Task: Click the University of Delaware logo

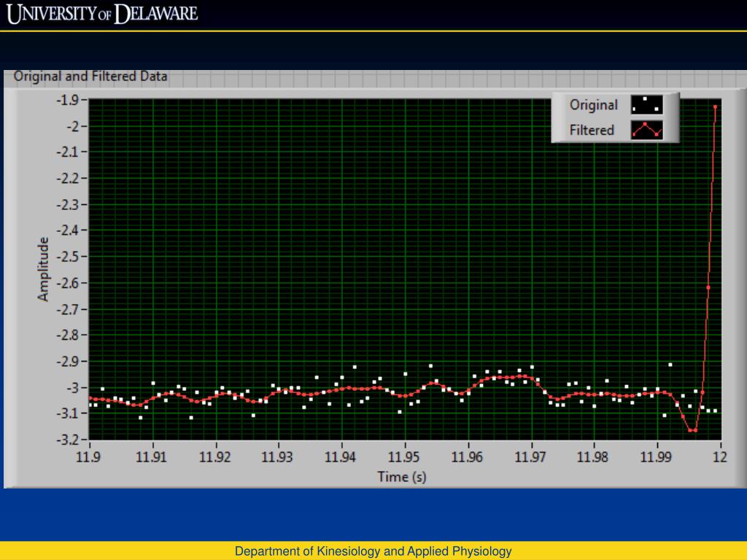Action: tap(102, 14)
